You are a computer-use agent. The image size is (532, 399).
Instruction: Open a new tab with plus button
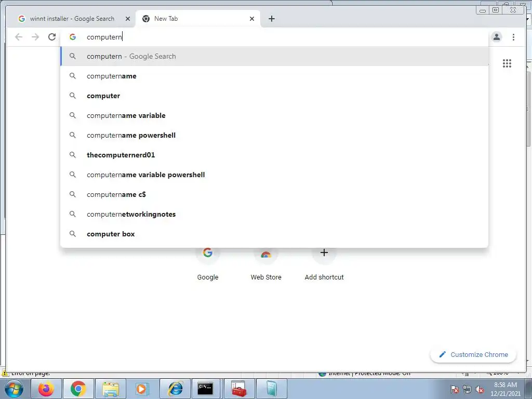point(271,19)
